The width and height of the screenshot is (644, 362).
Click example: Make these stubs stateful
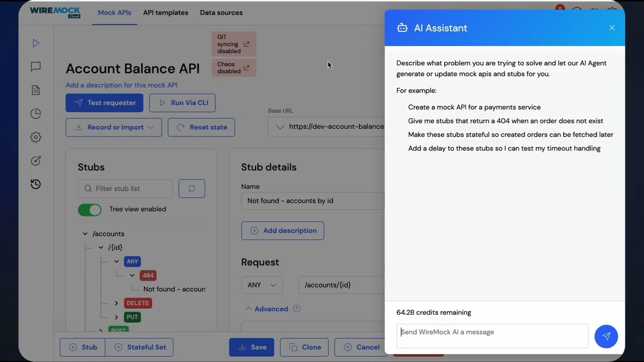click(511, 135)
